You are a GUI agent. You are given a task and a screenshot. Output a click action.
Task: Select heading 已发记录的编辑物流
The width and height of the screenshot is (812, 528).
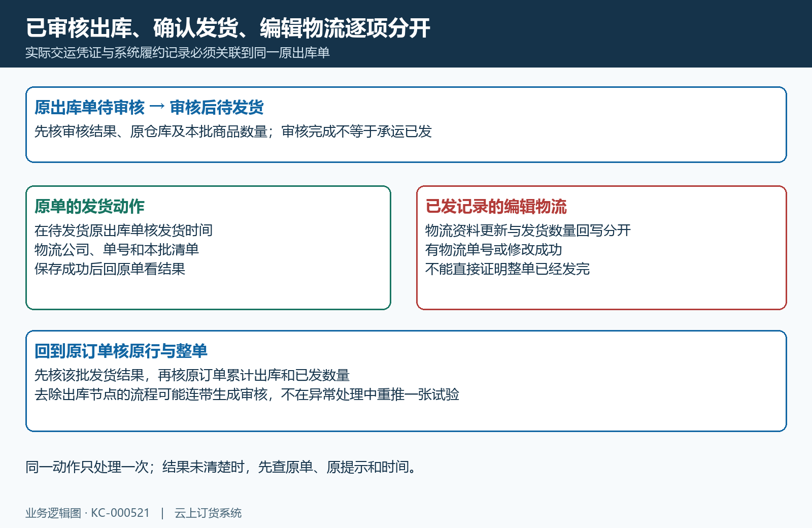pyautogui.click(x=496, y=206)
